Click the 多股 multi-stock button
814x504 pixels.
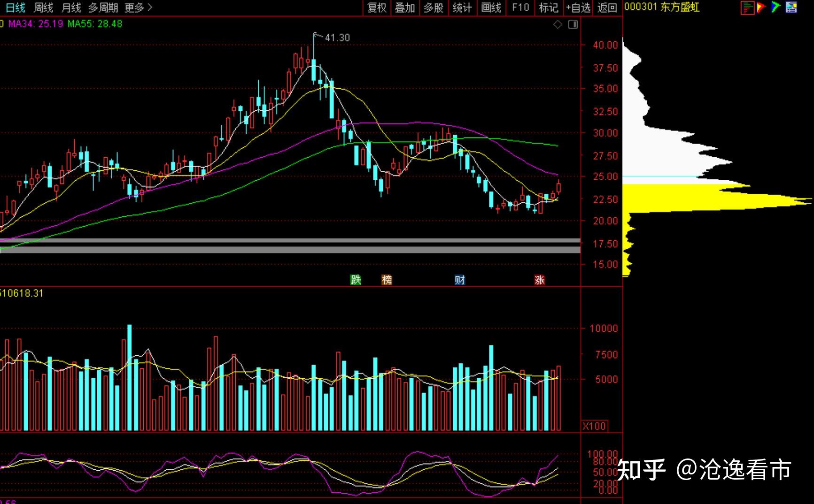[x=434, y=8]
